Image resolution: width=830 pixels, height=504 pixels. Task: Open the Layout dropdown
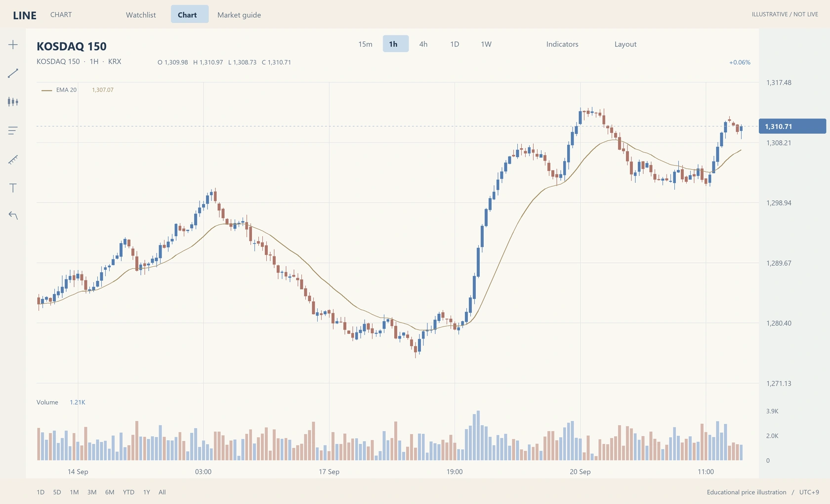click(x=625, y=44)
